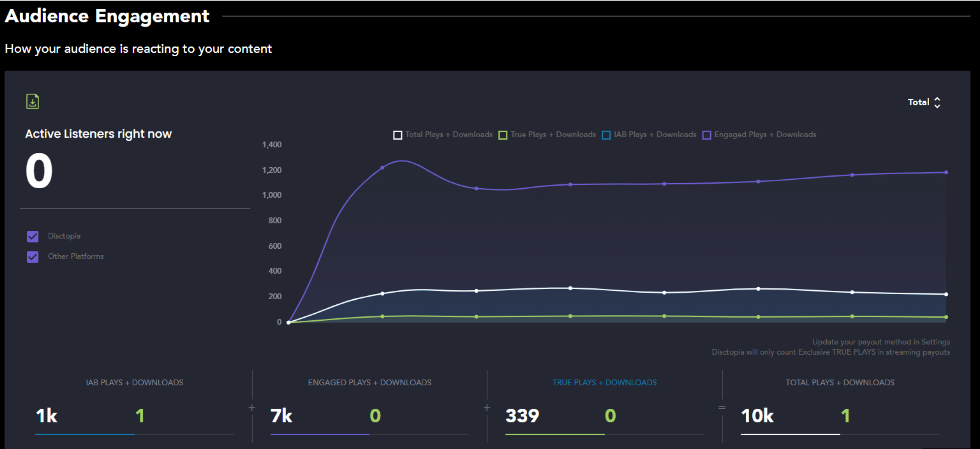Select the IAB PLAYS + DOWNLOADS heading
The width and height of the screenshot is (980, 449).
pyautogui.click(x=134, y=382)
